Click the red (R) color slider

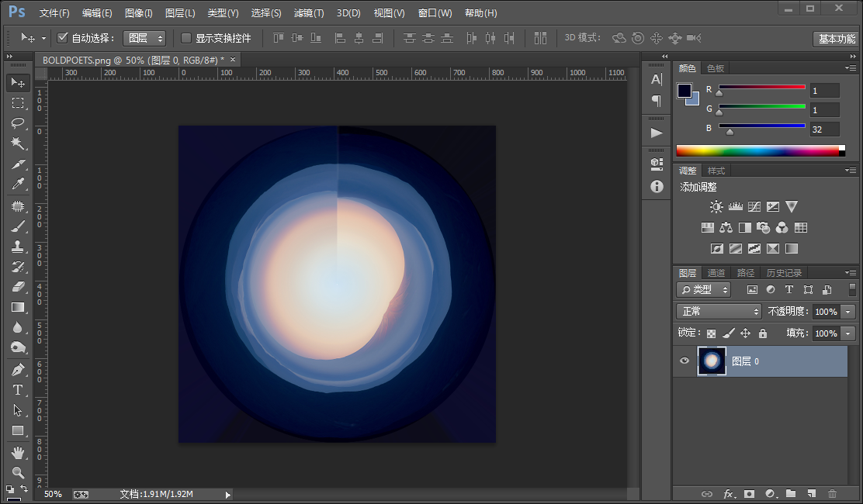pos(762,87)
